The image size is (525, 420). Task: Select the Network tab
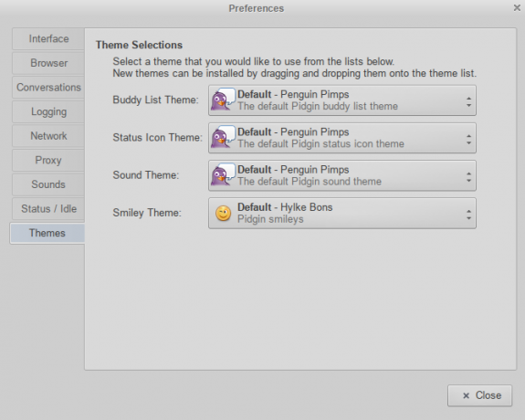pyautogui.click(x=48, y=136)
